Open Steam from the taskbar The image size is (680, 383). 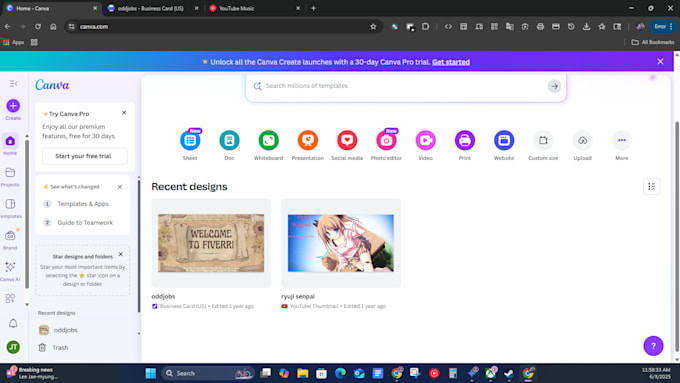509,373
